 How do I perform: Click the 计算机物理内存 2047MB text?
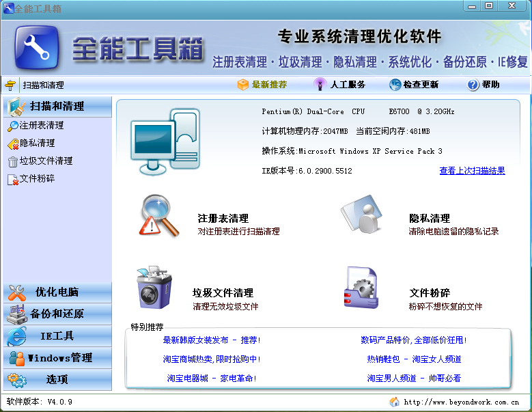[305, 131]
